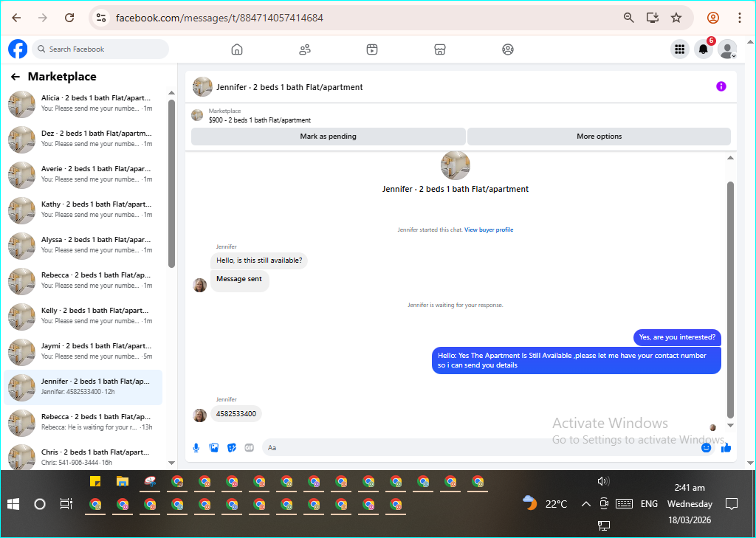Screen dimensions: 756x538
Task: Click the back arrow beside Marketplace
Action: pos(16,77)
